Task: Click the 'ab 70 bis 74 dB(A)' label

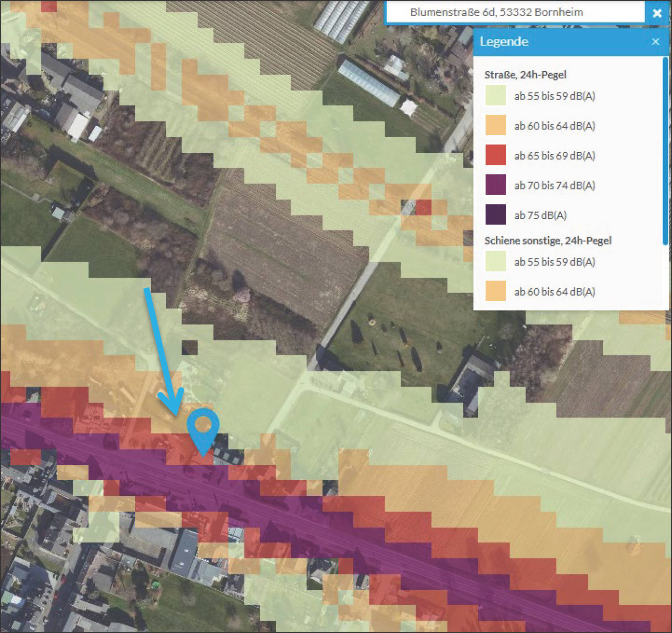Action: coord(554,185)
